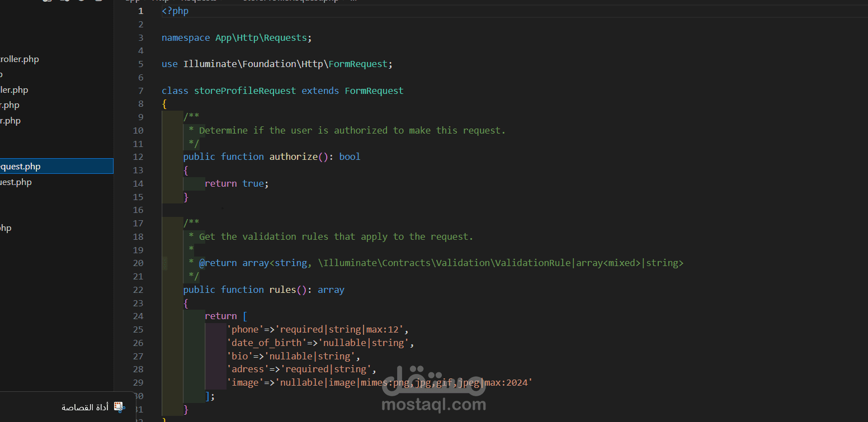This screenshot has width=868, height=422.
Task: Click the 'required|string' rule on adress line
Action: click(326, 369)
